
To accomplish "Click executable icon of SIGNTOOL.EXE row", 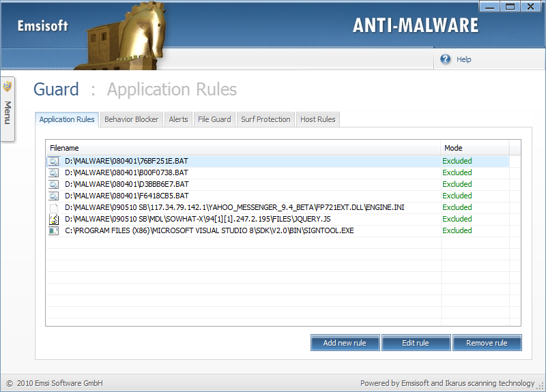I will tap(54, 230).
